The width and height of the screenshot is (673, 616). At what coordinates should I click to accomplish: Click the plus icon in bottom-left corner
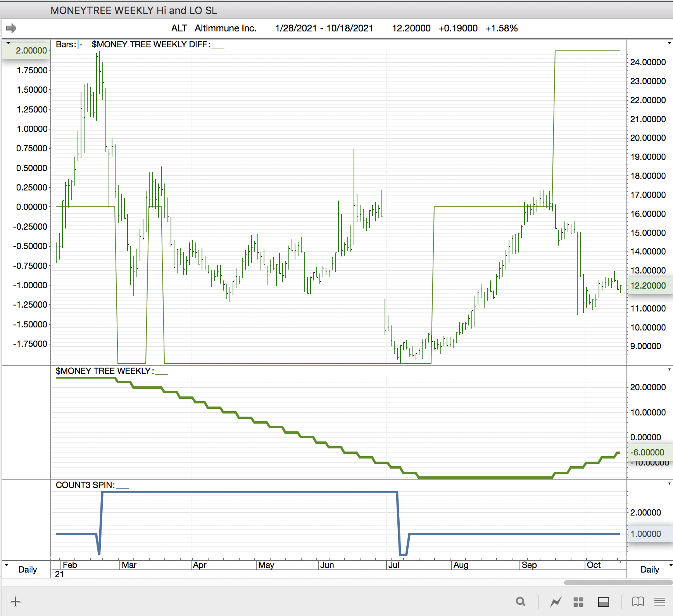coord(16,602)
